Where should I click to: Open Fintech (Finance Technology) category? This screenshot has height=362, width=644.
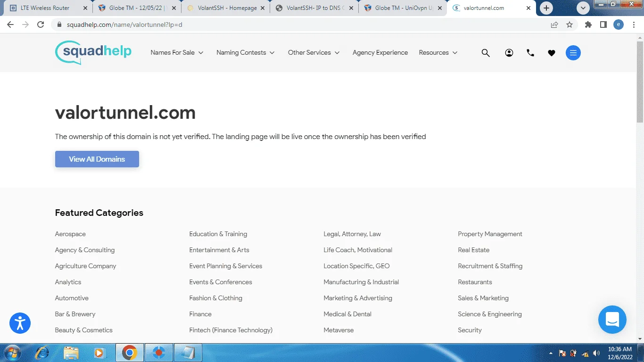231,330
